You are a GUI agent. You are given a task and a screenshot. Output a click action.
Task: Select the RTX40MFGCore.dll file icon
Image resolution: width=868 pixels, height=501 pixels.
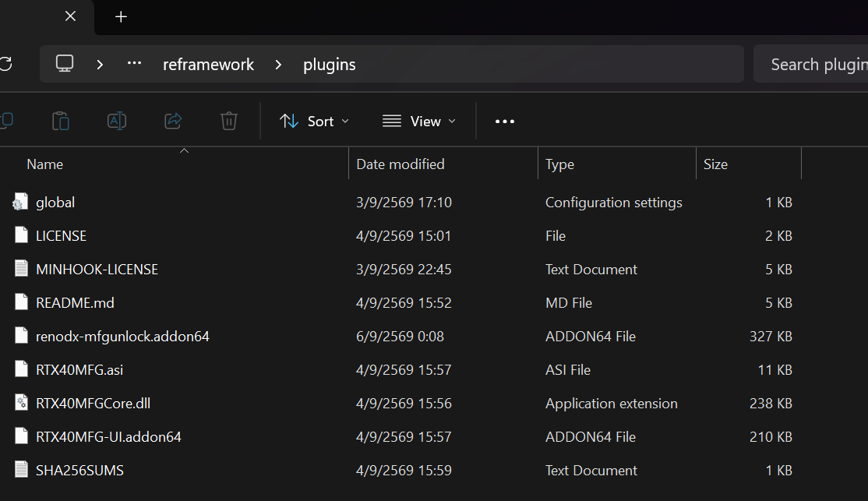(x=21, y=403)
